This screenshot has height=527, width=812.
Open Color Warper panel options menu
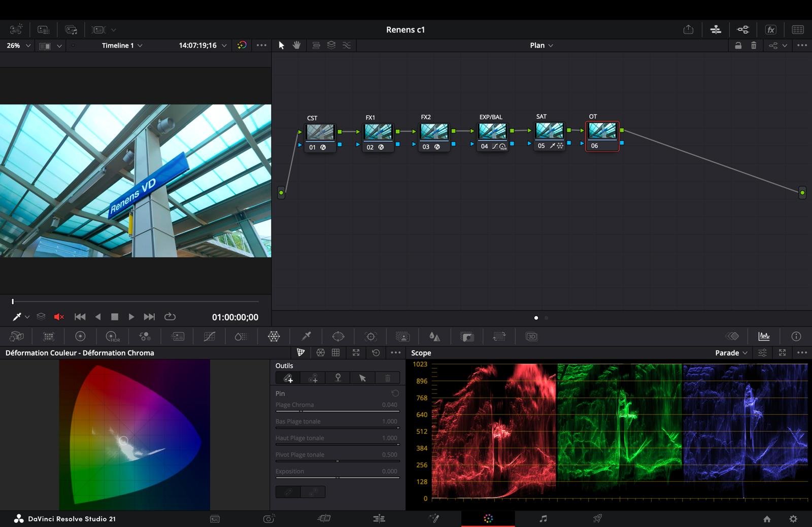click(396, 353)
